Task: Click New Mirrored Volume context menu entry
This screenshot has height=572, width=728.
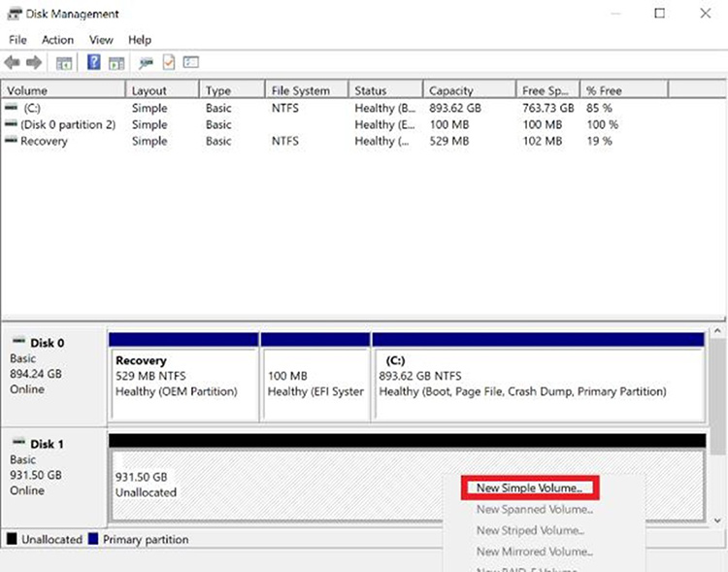Action: click(x=535, y=552)
